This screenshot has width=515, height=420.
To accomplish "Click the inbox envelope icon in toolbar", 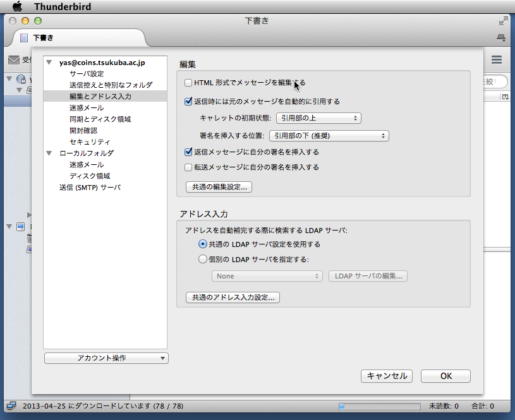I will pos(13,60).
